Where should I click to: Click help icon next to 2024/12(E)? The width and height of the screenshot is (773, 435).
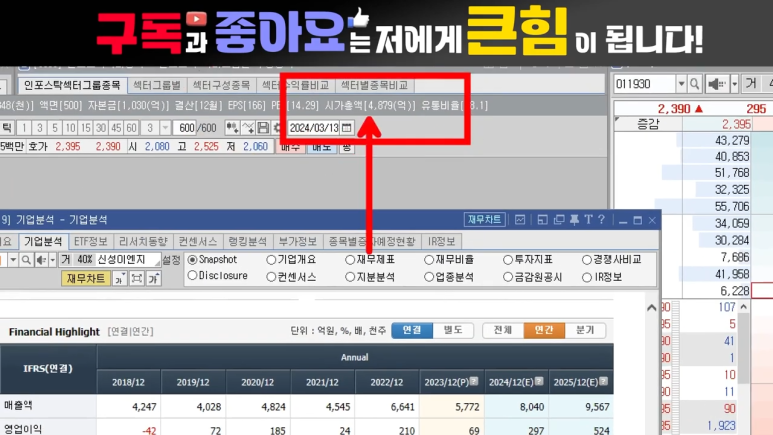[539, 381]
